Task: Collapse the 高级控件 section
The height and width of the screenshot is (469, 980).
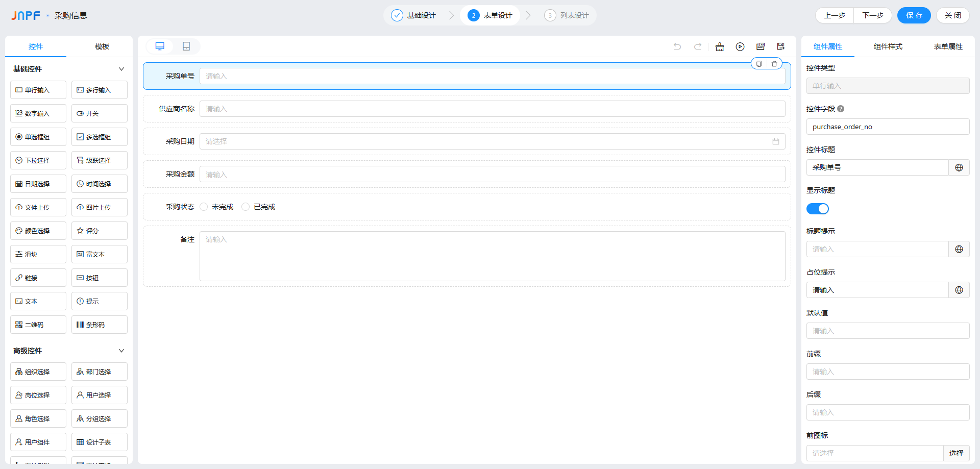Action: [x=121, y=351]
